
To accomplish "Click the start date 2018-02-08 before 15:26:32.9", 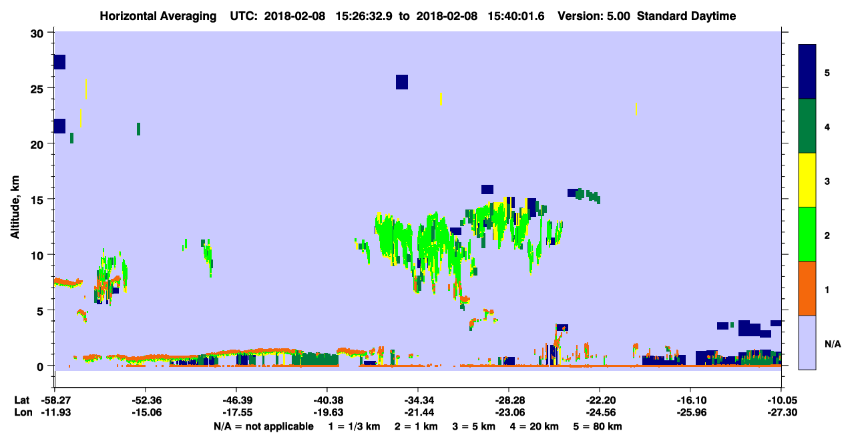I will coord(296,16).
